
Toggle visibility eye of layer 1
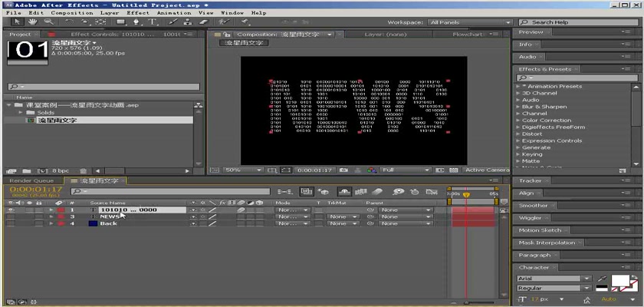click(x=11, y=210)
